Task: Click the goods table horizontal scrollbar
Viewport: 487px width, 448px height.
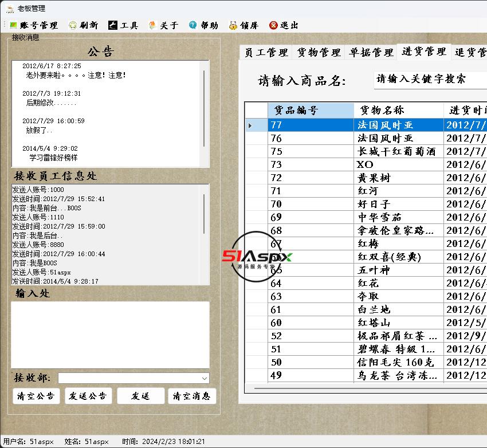Action: point(370,388)
